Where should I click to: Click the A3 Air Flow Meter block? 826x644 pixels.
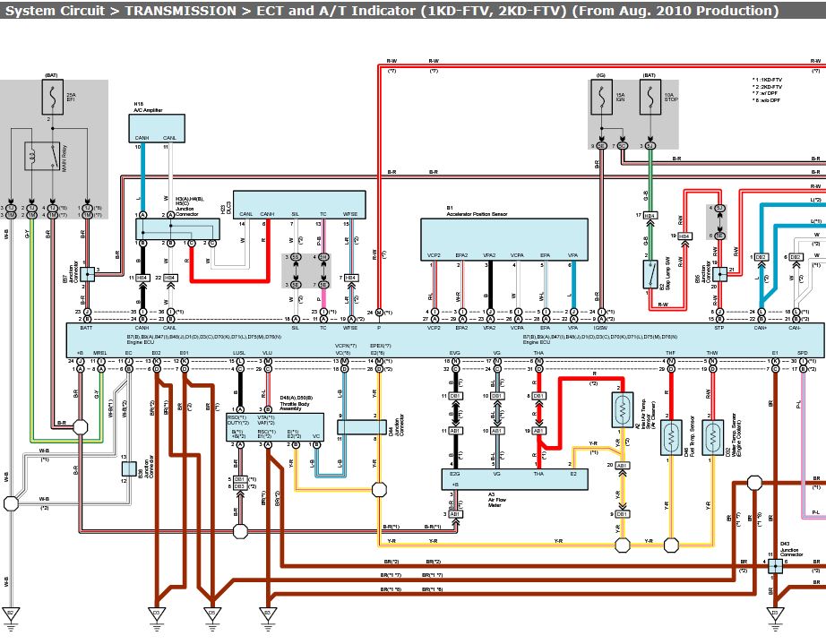514,478
